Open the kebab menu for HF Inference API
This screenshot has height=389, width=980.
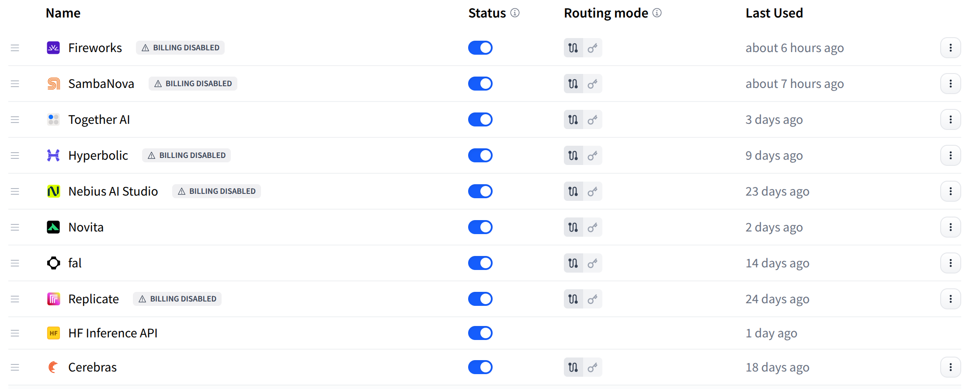(950, 333)
